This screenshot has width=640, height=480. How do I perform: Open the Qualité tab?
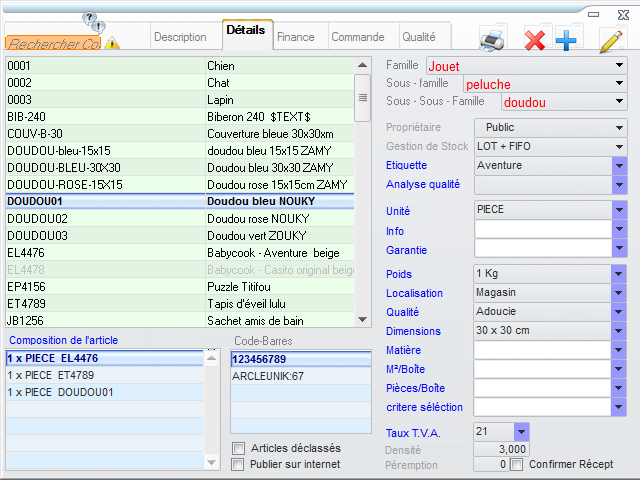pos(418,37)
